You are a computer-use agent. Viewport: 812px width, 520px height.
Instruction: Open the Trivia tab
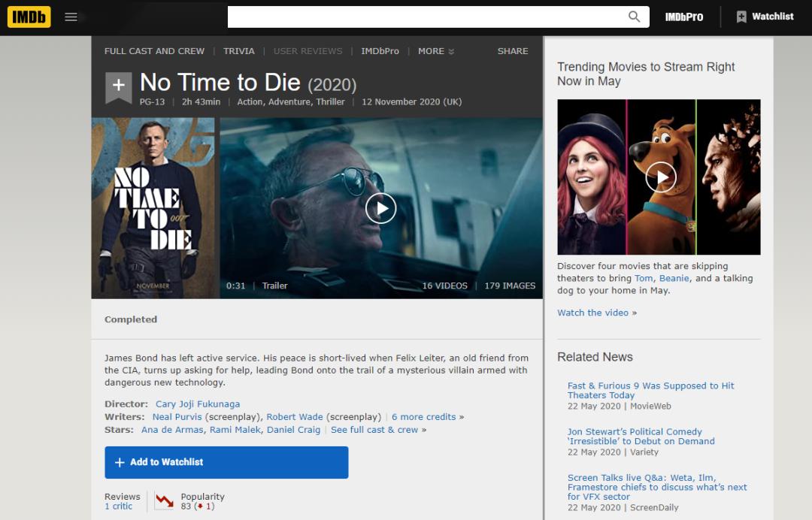point(239,51)
